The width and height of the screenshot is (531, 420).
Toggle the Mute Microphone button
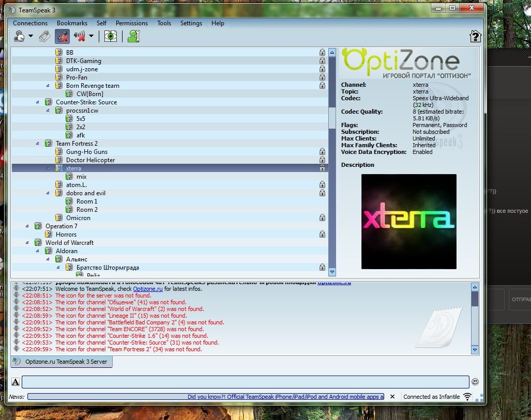pos(62,36)
